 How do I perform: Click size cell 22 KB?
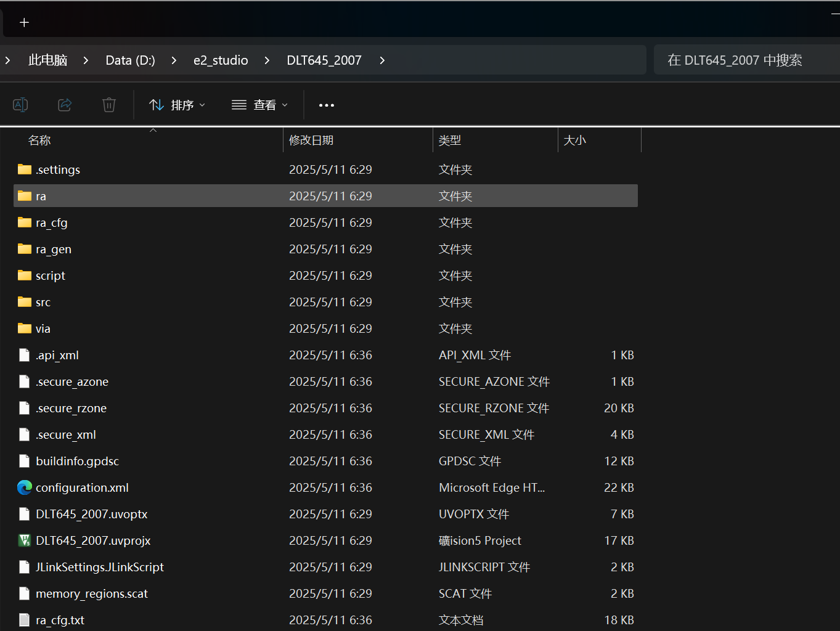tap(619, 487)
